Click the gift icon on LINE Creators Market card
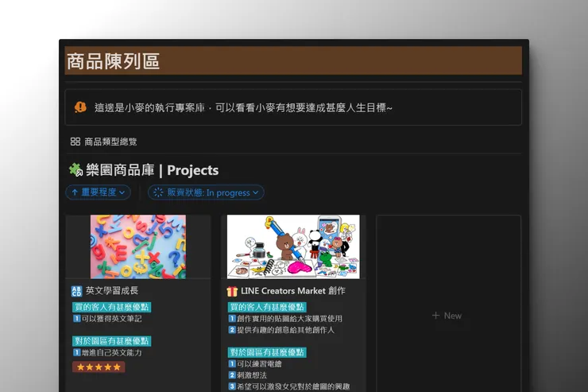Viewport: 588px width, 392px height. tap(232, 291)
